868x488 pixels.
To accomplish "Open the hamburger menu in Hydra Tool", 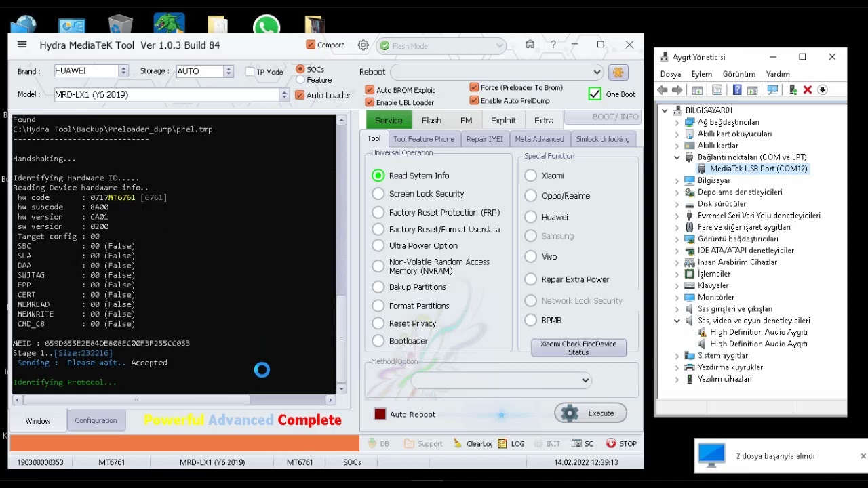I will [x=22, y=45].
